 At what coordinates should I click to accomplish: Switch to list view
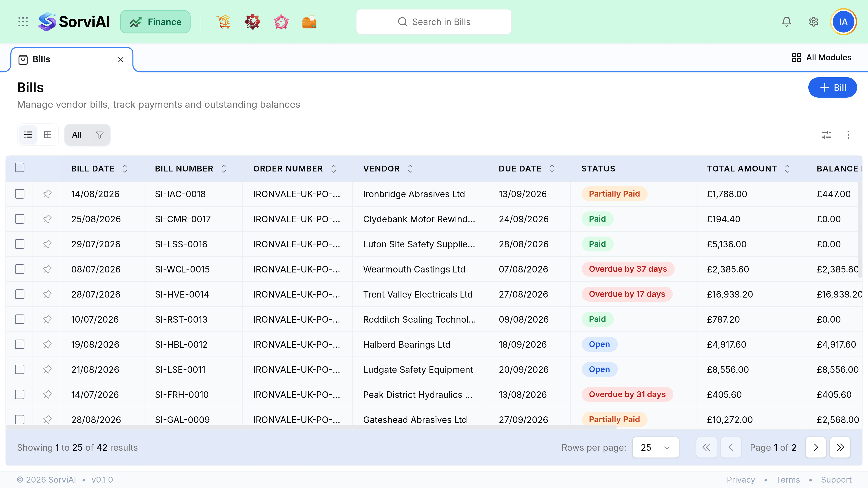[28, 135]
